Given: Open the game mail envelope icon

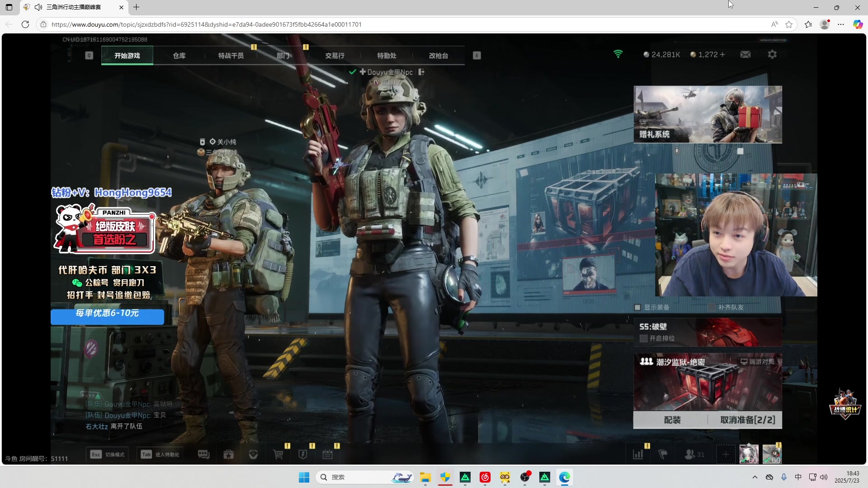Looking at the screenshot, I should (745, 55).
